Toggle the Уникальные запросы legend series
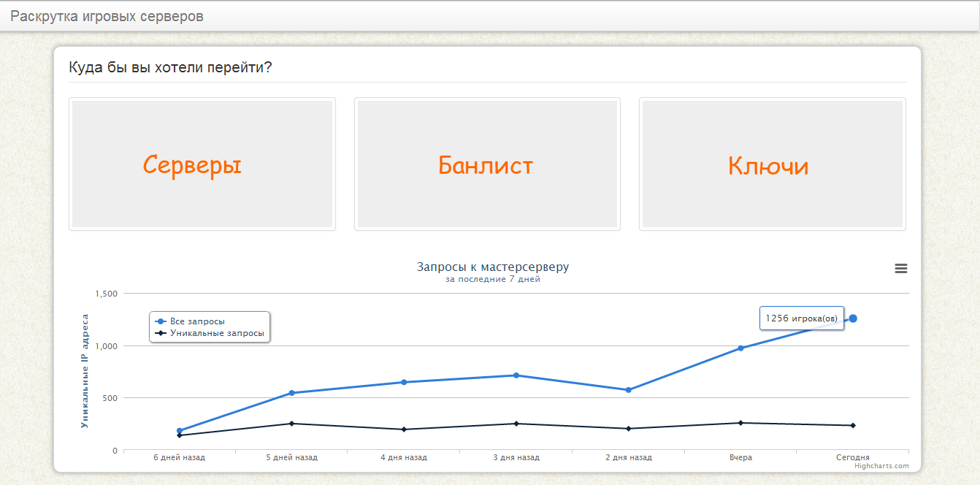 click(210, 333)
